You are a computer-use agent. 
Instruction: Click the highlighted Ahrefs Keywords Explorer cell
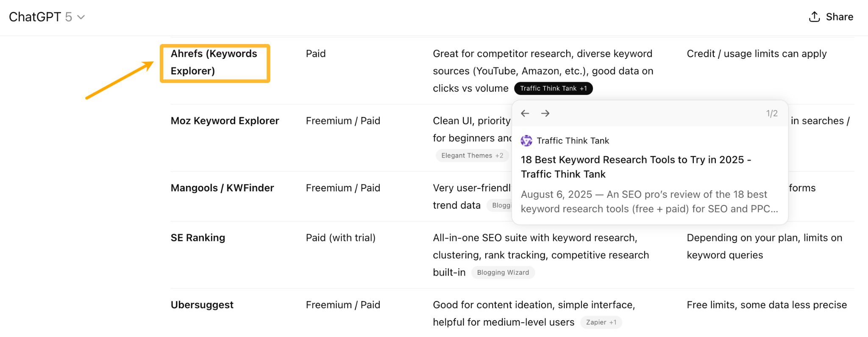pyautogui.click(x=215, y=63)
